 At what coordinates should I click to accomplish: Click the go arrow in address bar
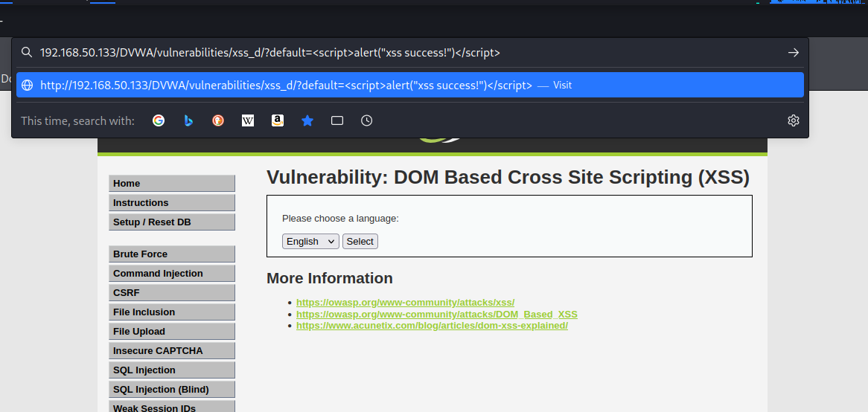tap(794, 53)
